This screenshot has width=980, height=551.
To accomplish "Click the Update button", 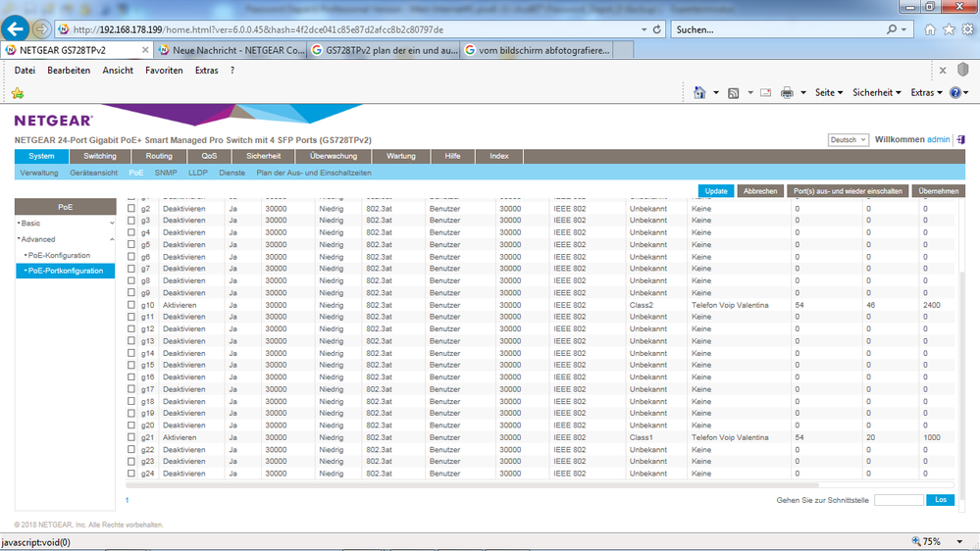I will pos(715,191).
